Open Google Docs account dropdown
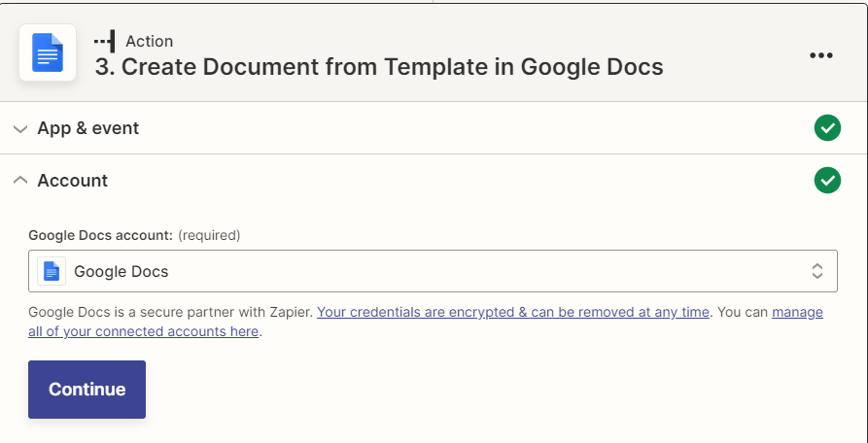The height and width of the screenshot is (443, 868). pos(433,271)
